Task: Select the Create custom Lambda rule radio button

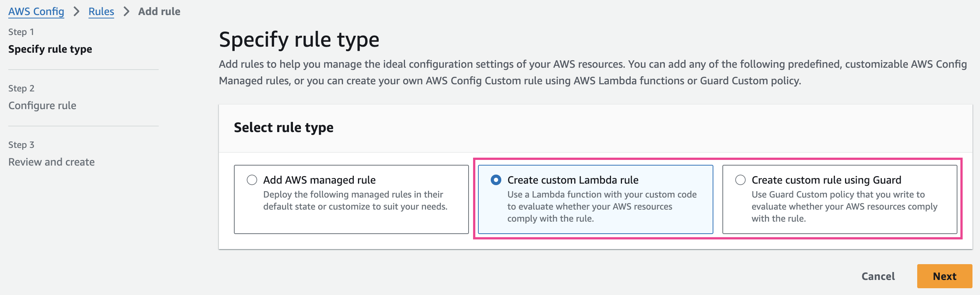Action: [x=496, y=179]
